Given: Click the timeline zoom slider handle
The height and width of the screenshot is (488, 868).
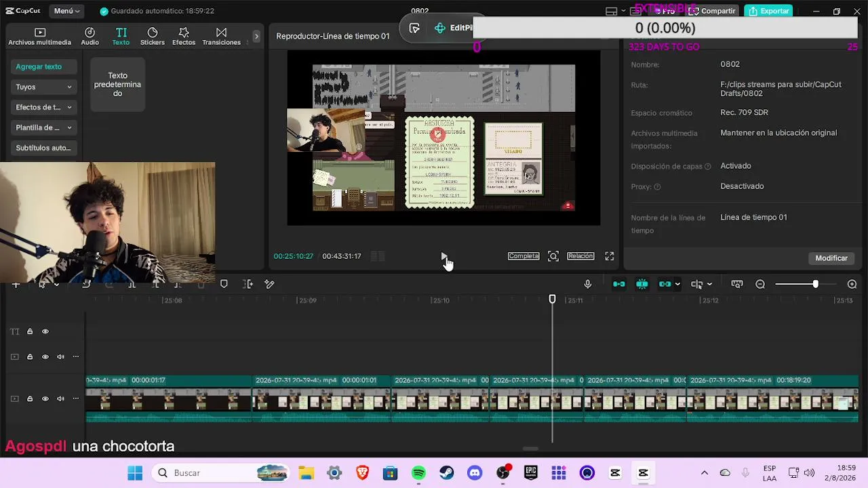Looking at the screenshot, I should [x=815, y=284].
